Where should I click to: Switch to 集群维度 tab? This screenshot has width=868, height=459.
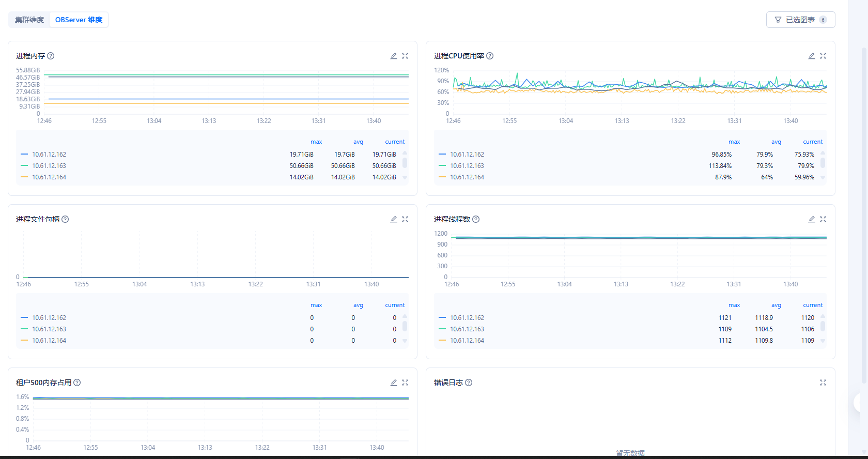pos(29,20)
